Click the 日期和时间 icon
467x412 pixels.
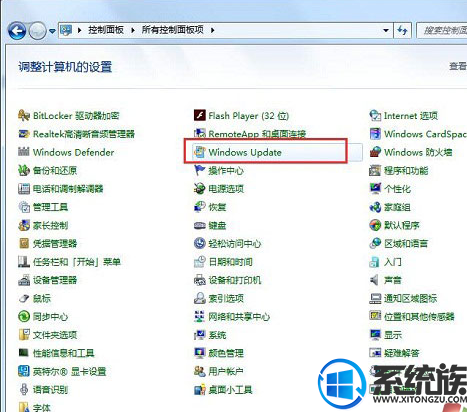(200, 262)
